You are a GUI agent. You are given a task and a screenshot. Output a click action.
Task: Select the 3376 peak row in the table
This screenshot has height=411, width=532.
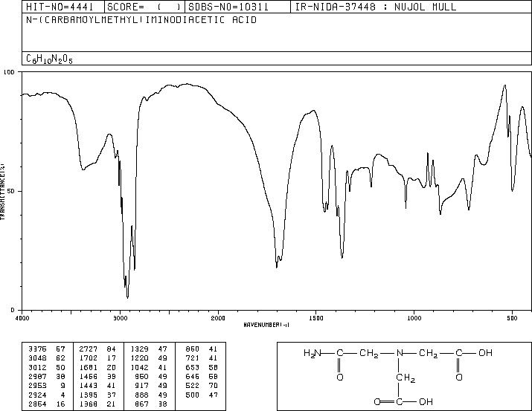[47, 349]
